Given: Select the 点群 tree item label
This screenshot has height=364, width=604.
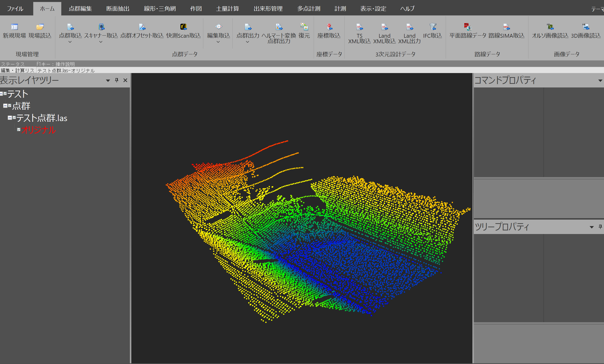Looking at the screenshot, I should pos(21,106).
